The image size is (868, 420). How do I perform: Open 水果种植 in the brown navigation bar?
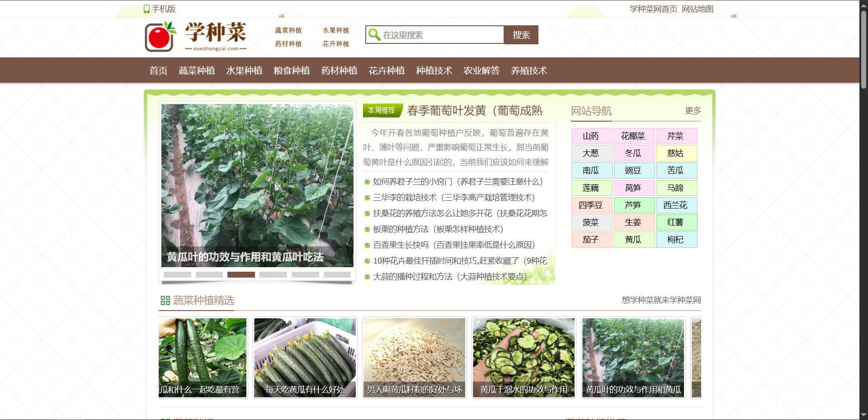tap(244, 71)
